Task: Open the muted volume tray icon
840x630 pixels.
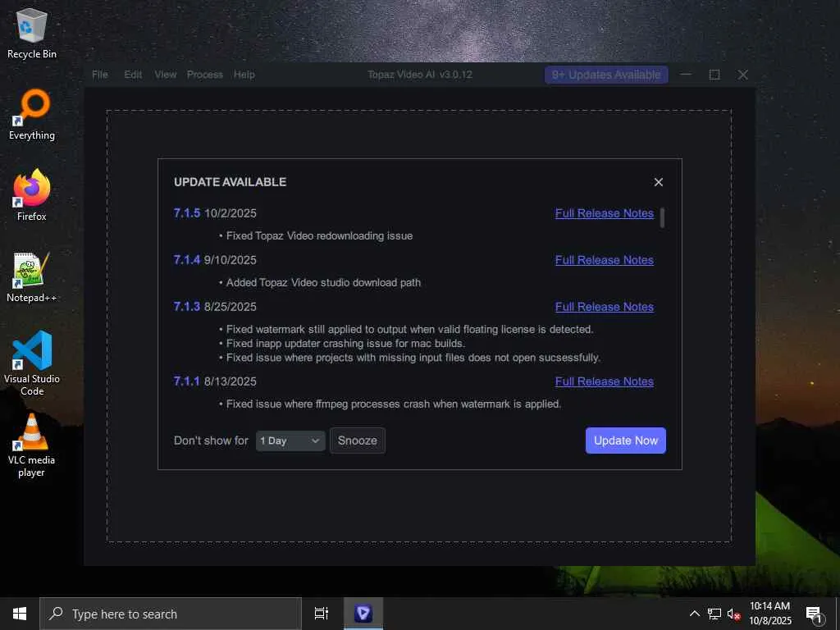Action: click(x=734, y=614)
